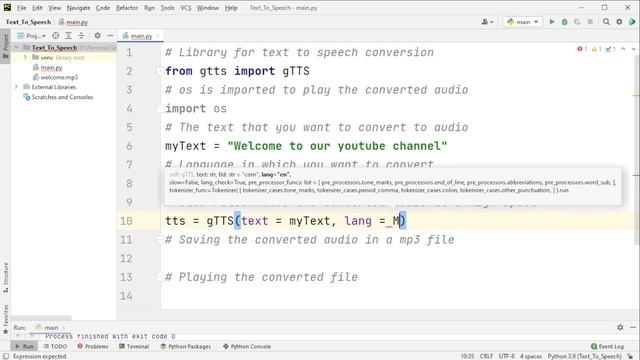The height and width of the screenshot is (360, 640).
Task: Run with coverage icon in toolbar
Action: pos(577,22)
